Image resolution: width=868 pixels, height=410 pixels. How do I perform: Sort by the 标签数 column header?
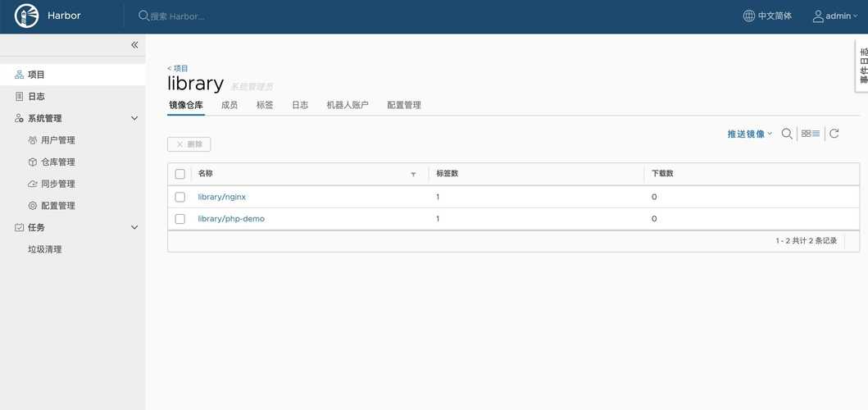click(448, 173)
